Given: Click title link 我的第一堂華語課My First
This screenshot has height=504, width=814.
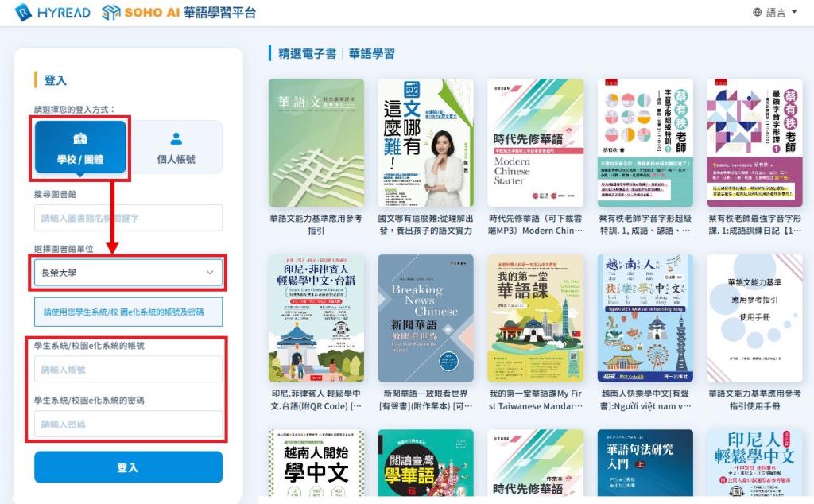Looking at the screenshot, I should click(x=535, y=400).
